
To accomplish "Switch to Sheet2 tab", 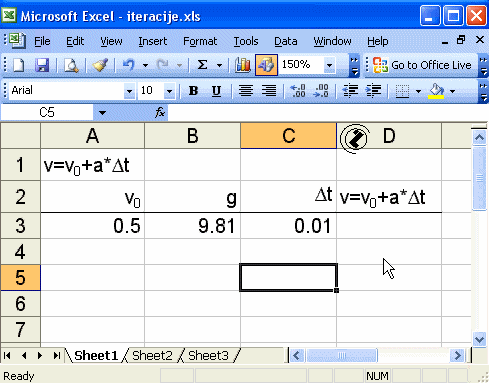I will click(x=152, y=356).
